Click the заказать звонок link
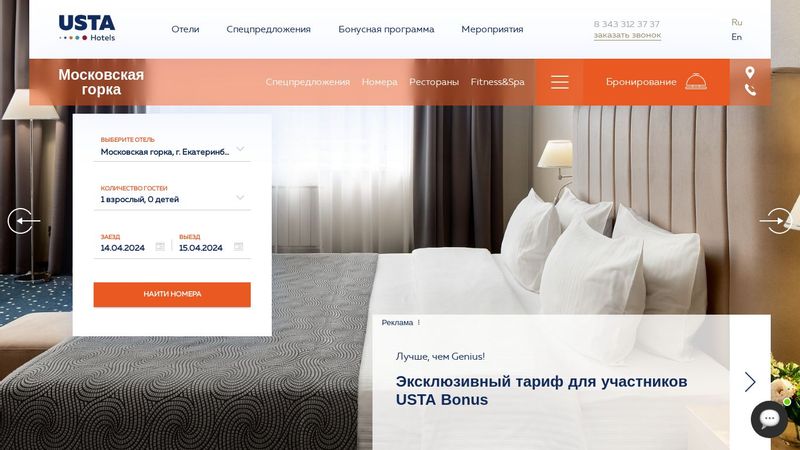 point(627,35)
